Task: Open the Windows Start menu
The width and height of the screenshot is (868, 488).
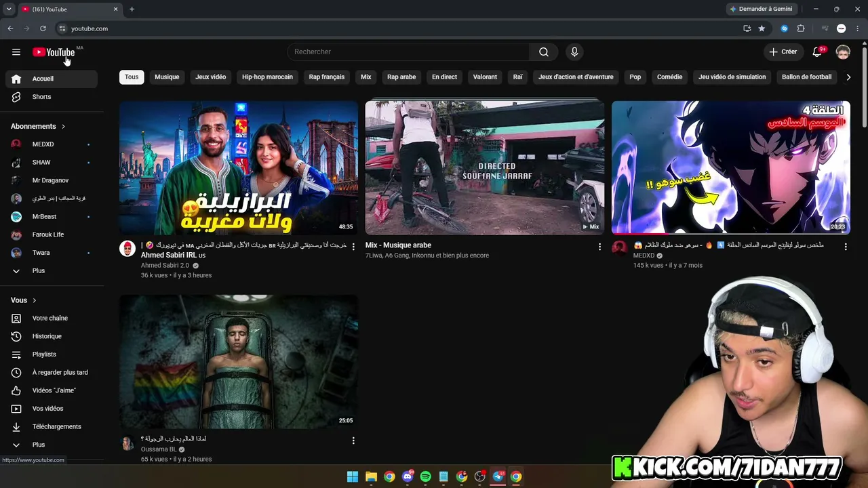Action: tap(353, 476)
